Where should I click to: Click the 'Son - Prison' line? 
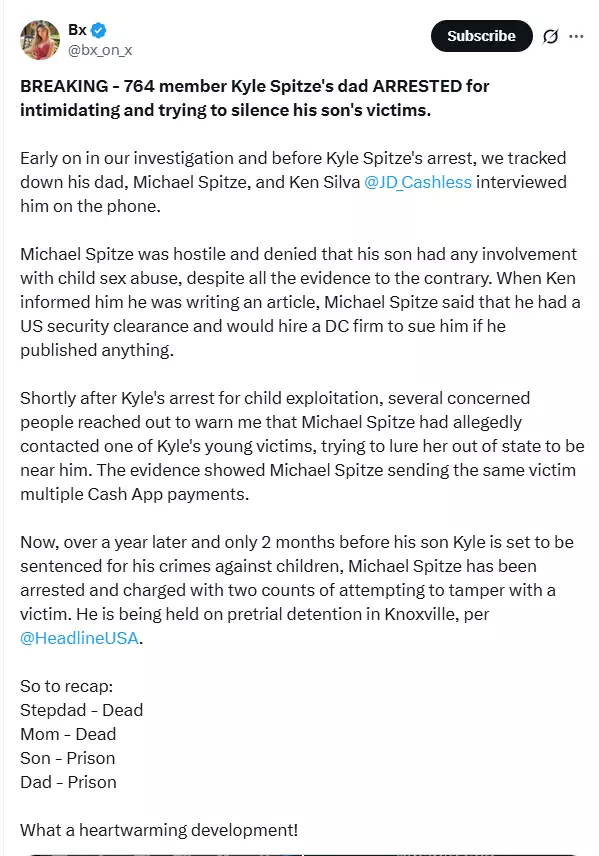click(x=68, y=758)
